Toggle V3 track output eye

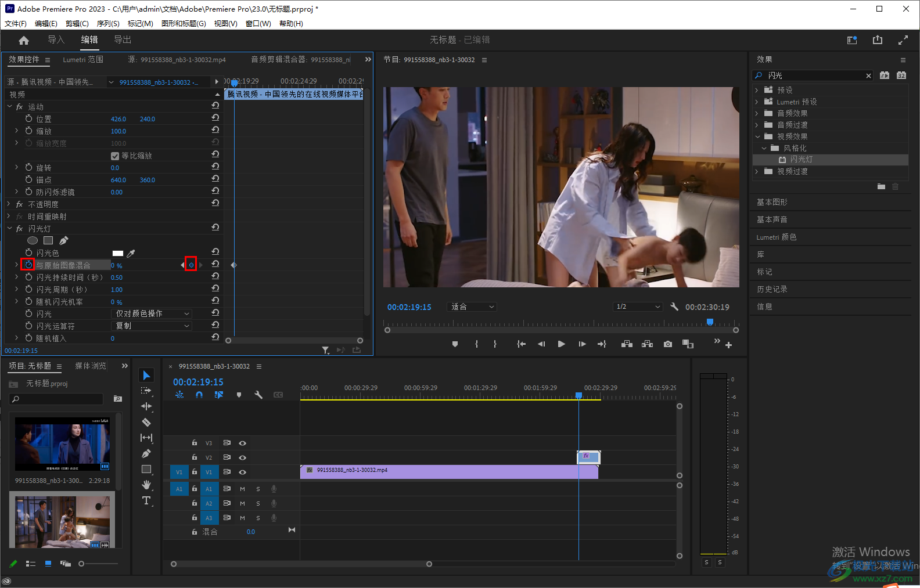tap(242, 443)
